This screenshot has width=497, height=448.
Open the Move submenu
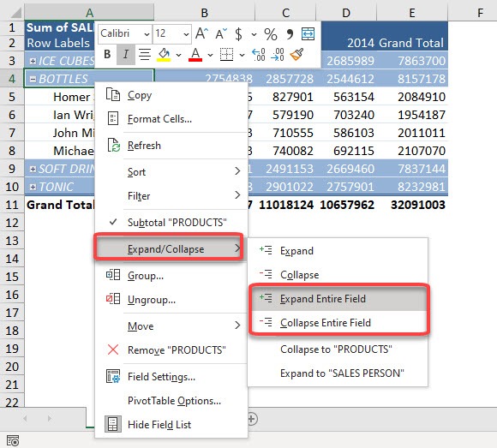[171, 326]
